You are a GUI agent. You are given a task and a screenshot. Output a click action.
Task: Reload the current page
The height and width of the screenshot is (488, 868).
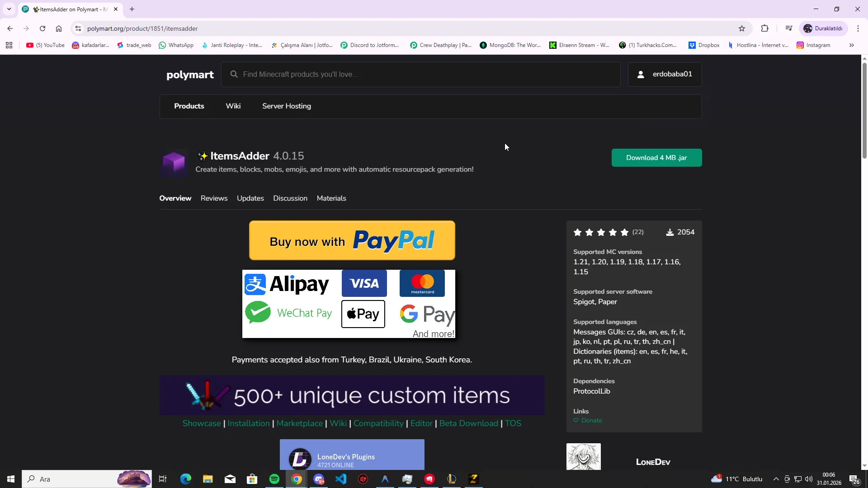[42, 28]
